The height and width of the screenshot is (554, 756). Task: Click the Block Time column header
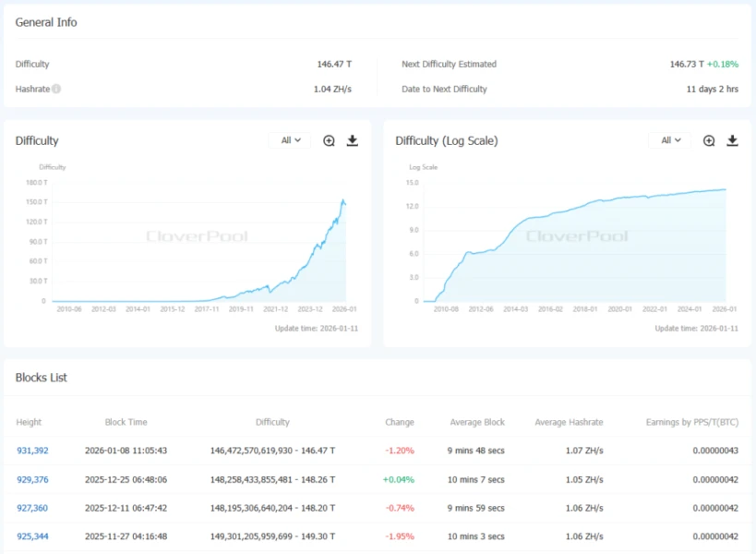click(x=126, y=422)
